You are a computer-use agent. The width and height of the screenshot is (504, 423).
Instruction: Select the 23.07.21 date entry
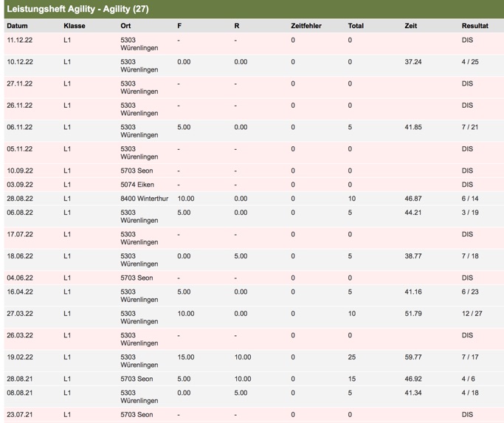(20, 415)
